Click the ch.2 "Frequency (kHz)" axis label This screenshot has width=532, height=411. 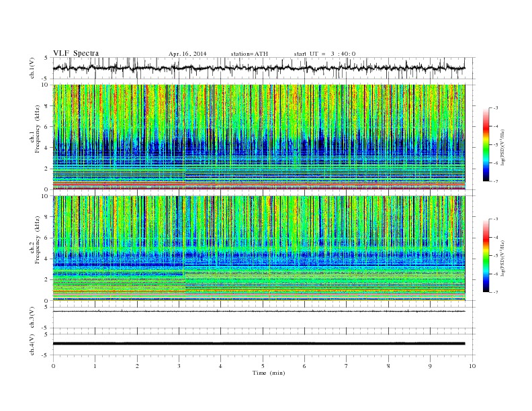coord(37,240)
